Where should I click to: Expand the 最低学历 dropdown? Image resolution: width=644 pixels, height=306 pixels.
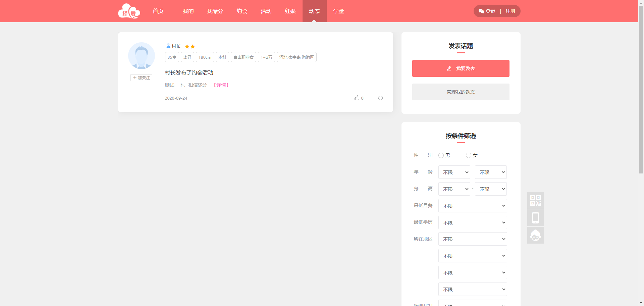click(x=472, y=222)
